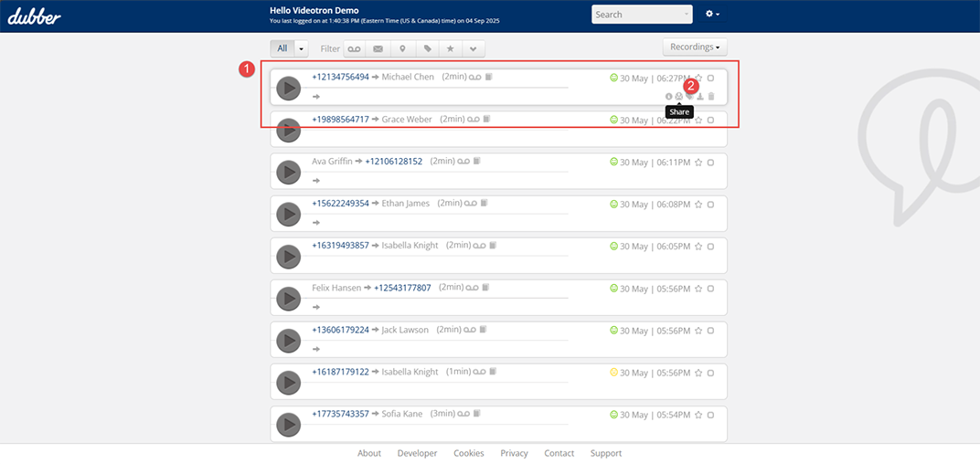Filter recordings by location pin icon
980x464 pixels.
coord(402,48)
